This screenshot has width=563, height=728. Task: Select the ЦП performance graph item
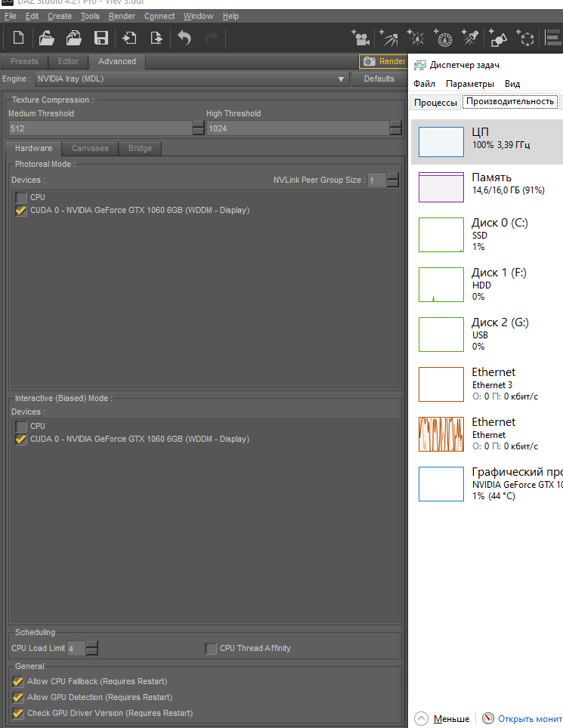pos(487,142)
